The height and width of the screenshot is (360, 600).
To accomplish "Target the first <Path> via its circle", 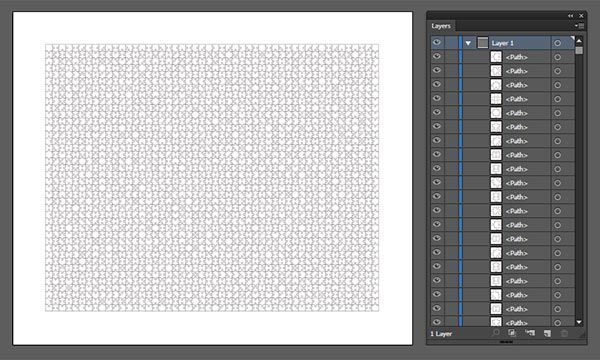I will (558, 57).
